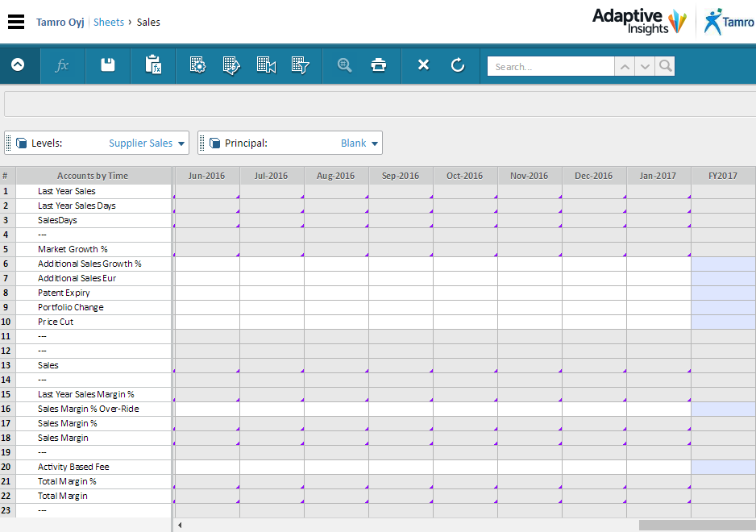Click Additional Sales Growth % cell for Jun-2016
The height and width of the screenshot is (532, 756).
(207, 264)
